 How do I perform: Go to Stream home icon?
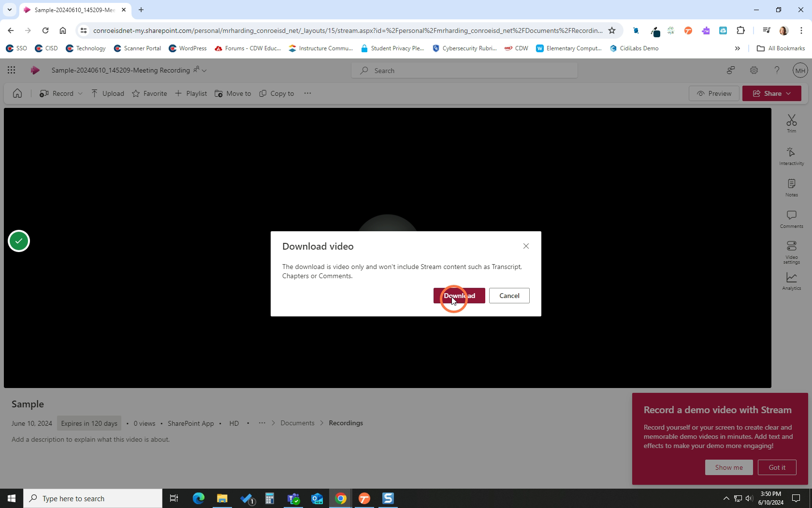click(17, 93)
